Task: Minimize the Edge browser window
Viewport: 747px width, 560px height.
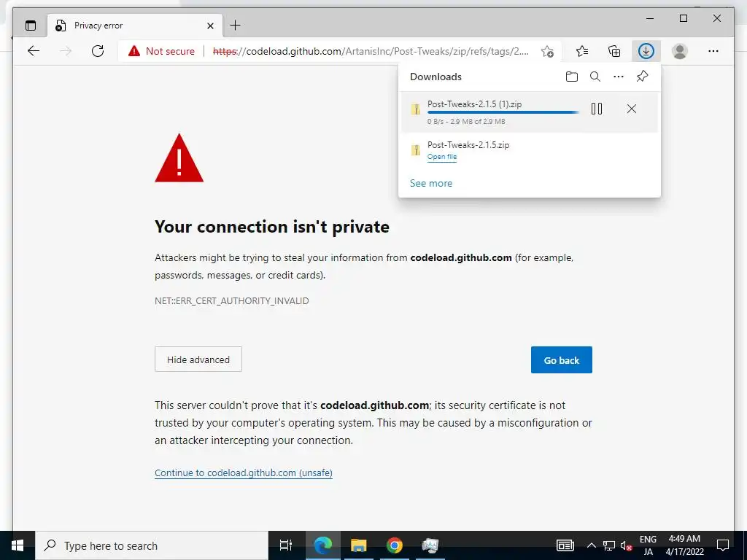Action: 650,18
